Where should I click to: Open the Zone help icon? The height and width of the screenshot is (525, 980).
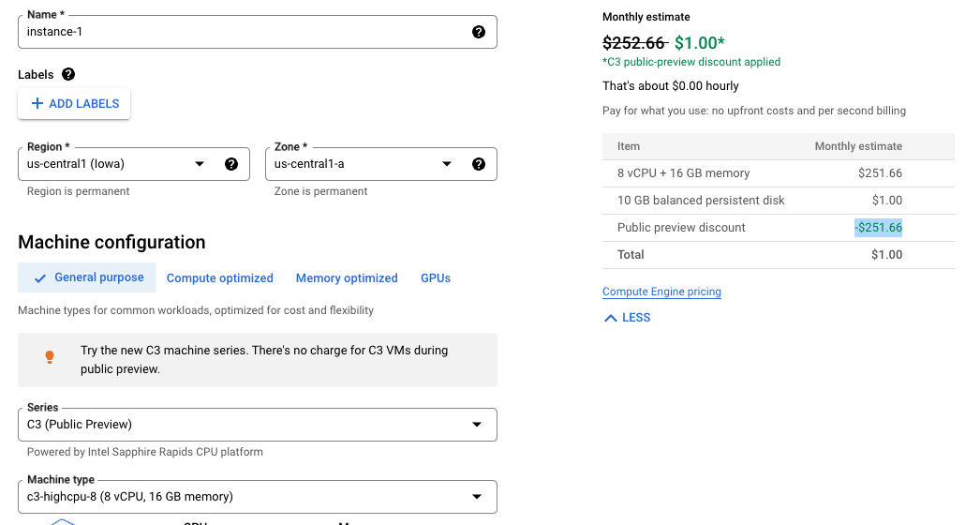(x=478, y=164)
